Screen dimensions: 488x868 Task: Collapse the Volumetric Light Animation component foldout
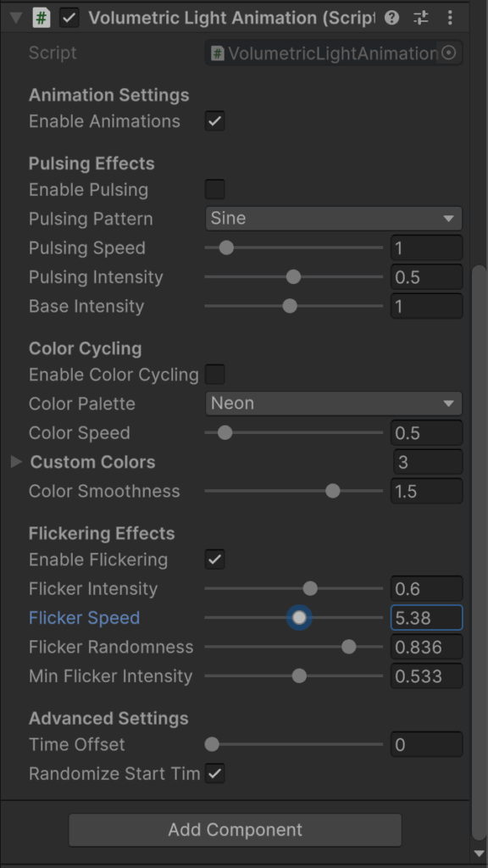coord(16,18)
